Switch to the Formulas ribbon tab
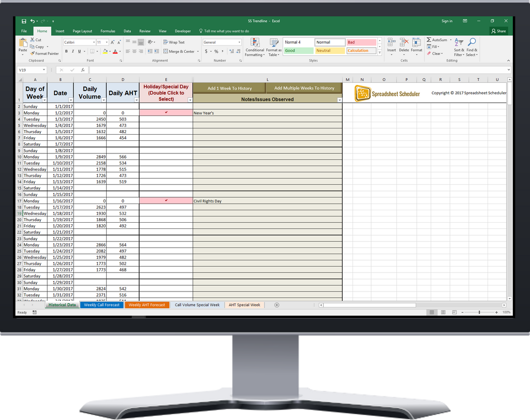The width and height of the screenshot is (530, 420). pos(108,31)
